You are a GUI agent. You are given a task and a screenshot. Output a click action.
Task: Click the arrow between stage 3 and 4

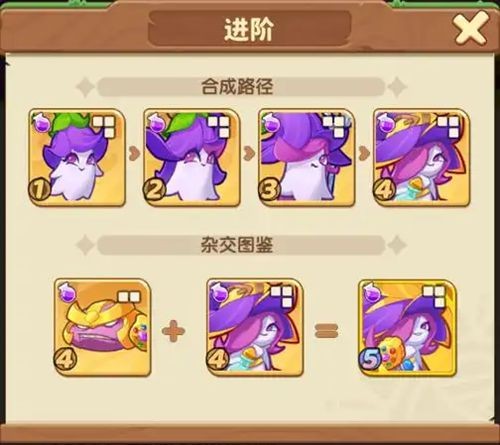(364, 153)
